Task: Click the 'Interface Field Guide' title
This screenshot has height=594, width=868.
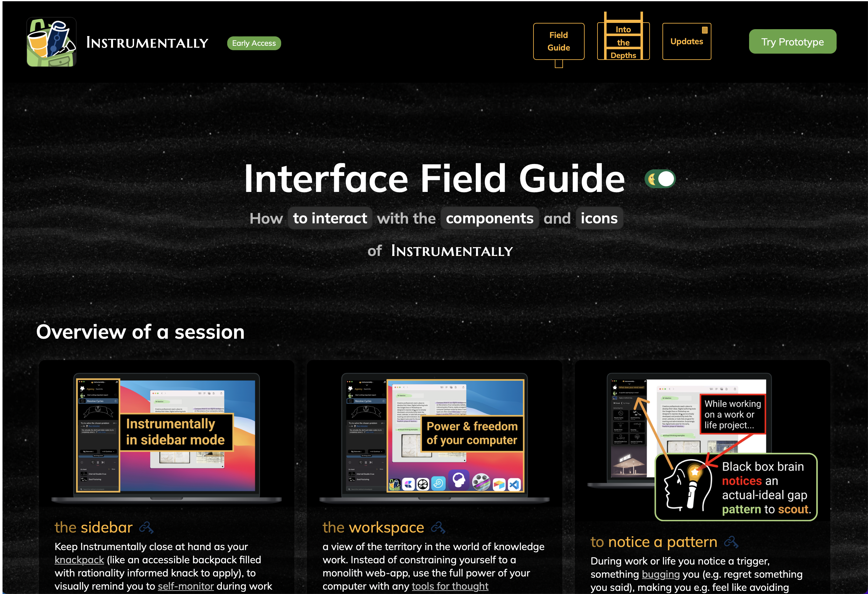Action: pos(434,178)
